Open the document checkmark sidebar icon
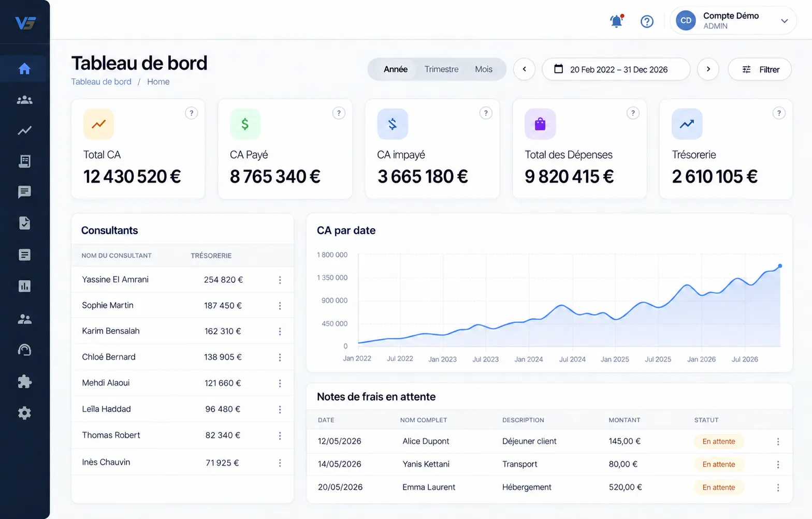812x519 pixels. pos(24,223)
